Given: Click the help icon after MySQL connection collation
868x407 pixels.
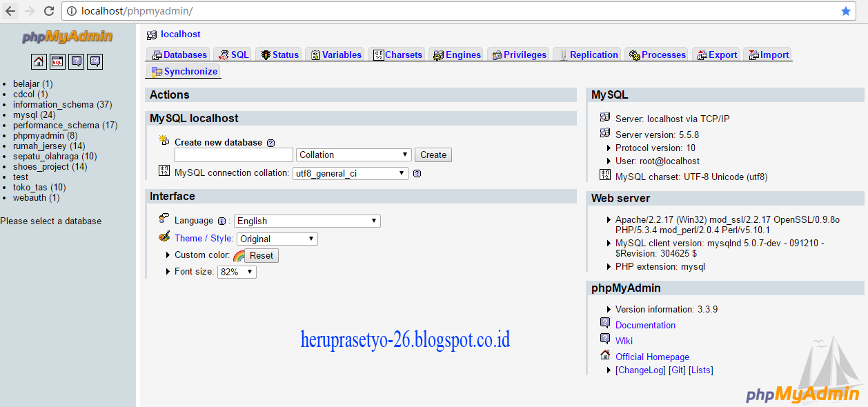Looking at the screenshot, I should pos(415,173).
